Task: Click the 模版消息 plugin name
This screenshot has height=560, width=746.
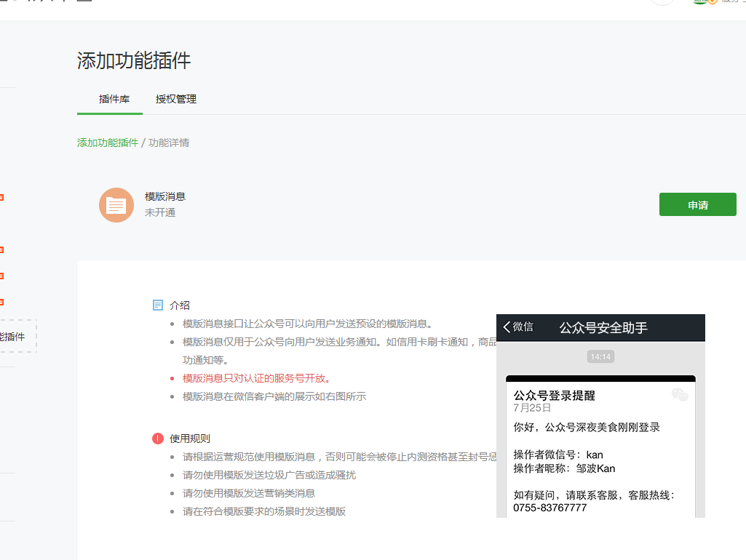Action: [165, 196]
